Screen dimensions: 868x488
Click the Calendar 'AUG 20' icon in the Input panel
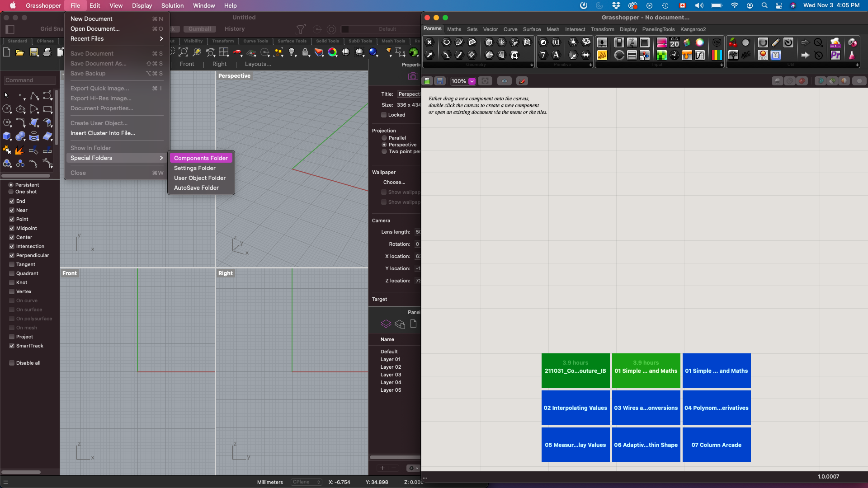(675, 42)
